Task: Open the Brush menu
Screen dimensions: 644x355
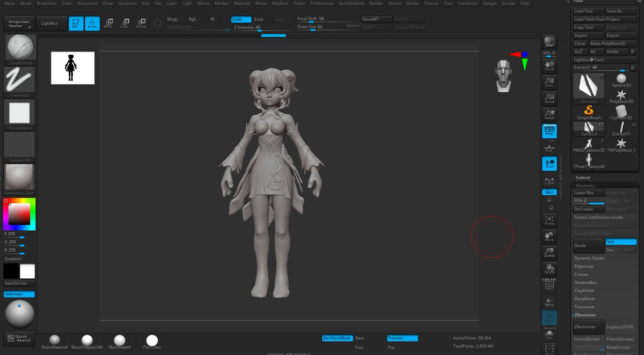Action: coord(26,3)
